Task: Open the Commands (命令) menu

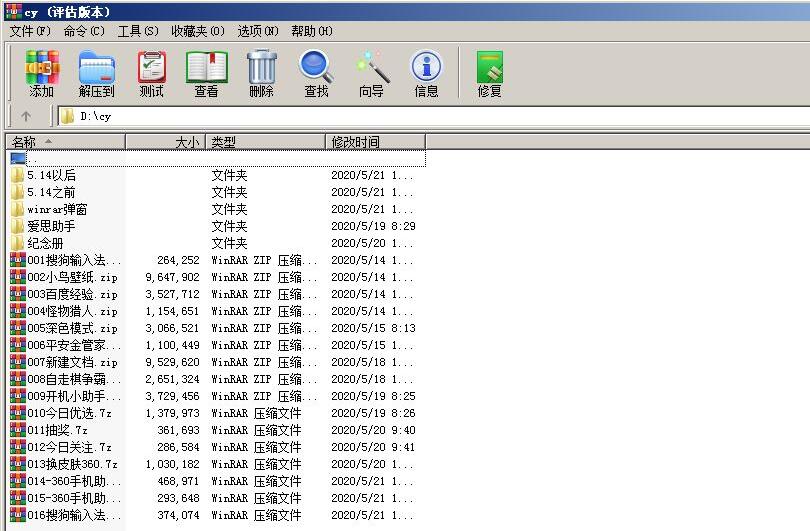Action: tap(84, 31)
